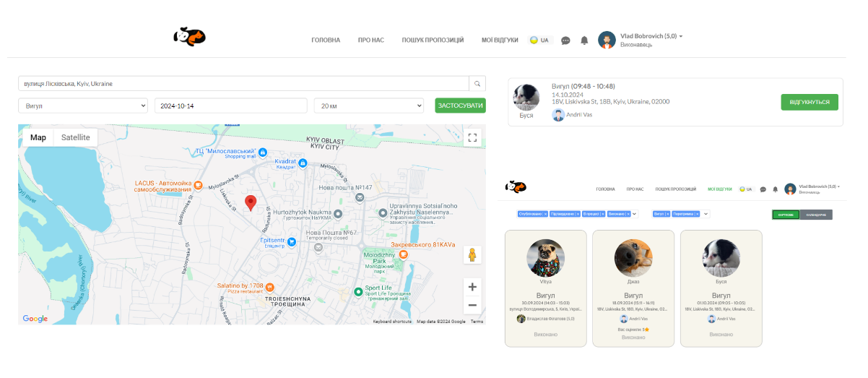The height and width of the screenshot is (378, 868).
Task: Zoom in on the map
Action: (x=472, y=287)
